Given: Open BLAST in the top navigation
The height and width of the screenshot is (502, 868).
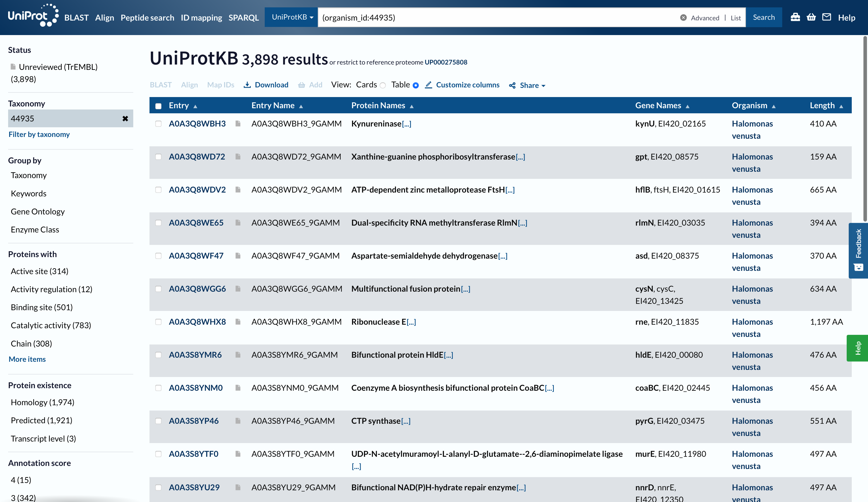Looking at the screenshot, I should click(x=76, y=18).
